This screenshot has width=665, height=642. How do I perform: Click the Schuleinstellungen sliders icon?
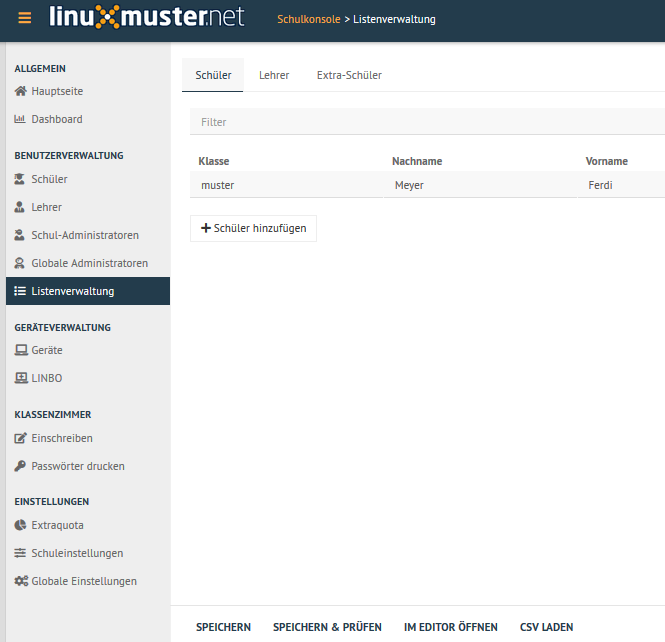(20, 553)
